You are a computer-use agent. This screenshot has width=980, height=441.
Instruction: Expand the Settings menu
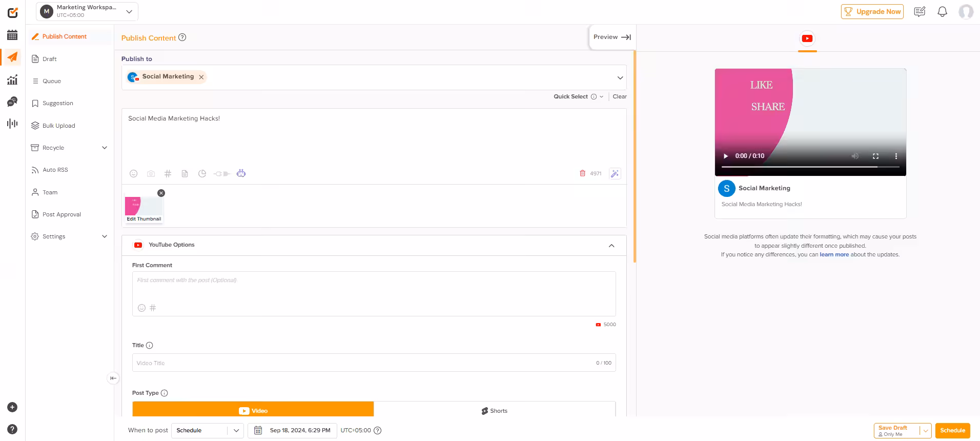(x=105, y=236)
